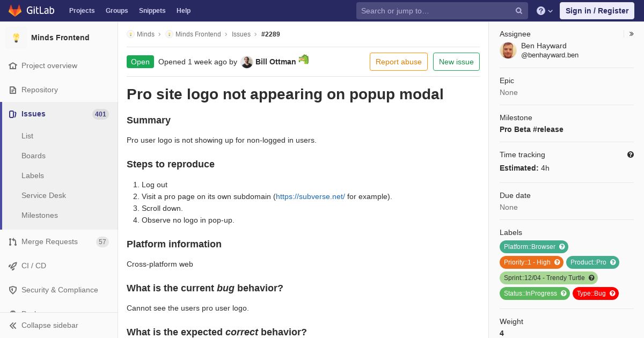Click the Report abuse button

(x=399, y=62)
